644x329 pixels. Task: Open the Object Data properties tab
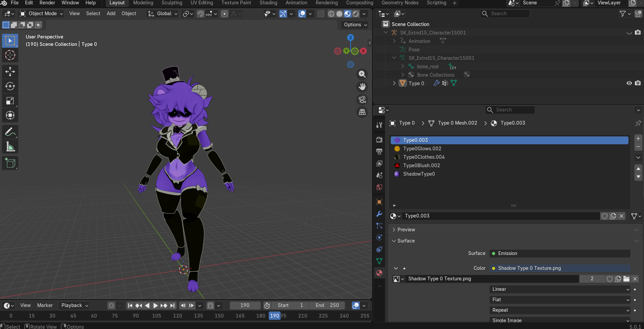(379, 261)
